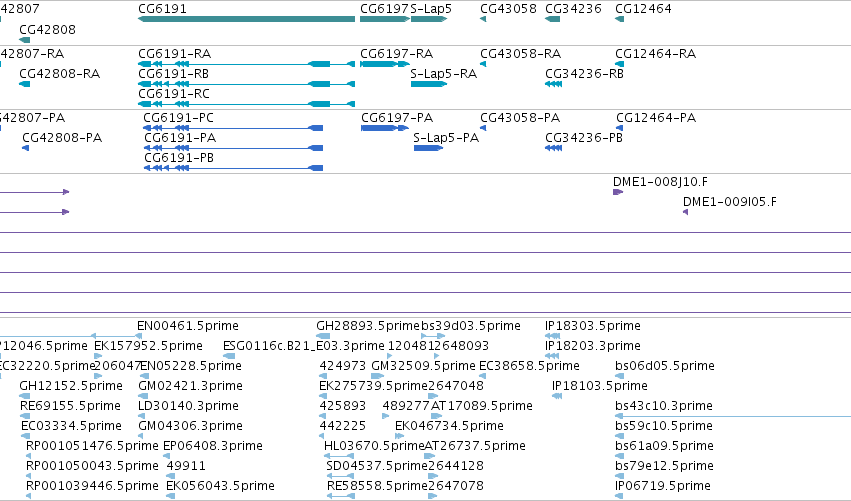Click EST GM32509.5prime
The width and height of the screenshot is (851, 501).
tap(423, 366)
